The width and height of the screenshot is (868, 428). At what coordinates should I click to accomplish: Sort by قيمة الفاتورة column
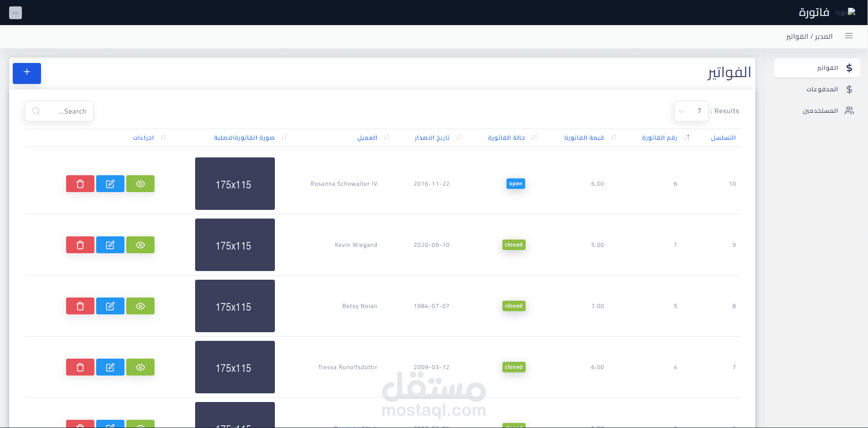(584, 137)
